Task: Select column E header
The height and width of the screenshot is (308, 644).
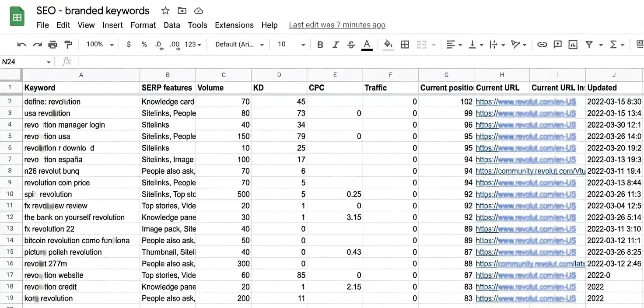Action: tap(335, 75)
